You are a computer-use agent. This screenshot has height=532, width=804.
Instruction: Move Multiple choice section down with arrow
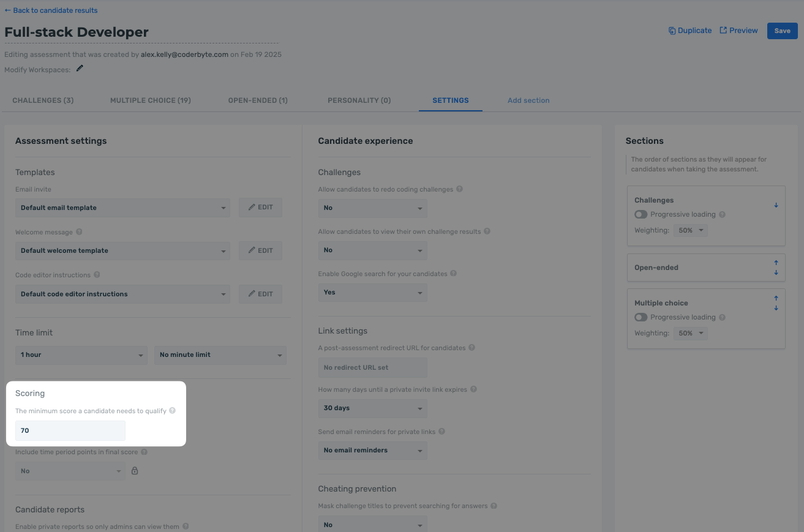776,308
